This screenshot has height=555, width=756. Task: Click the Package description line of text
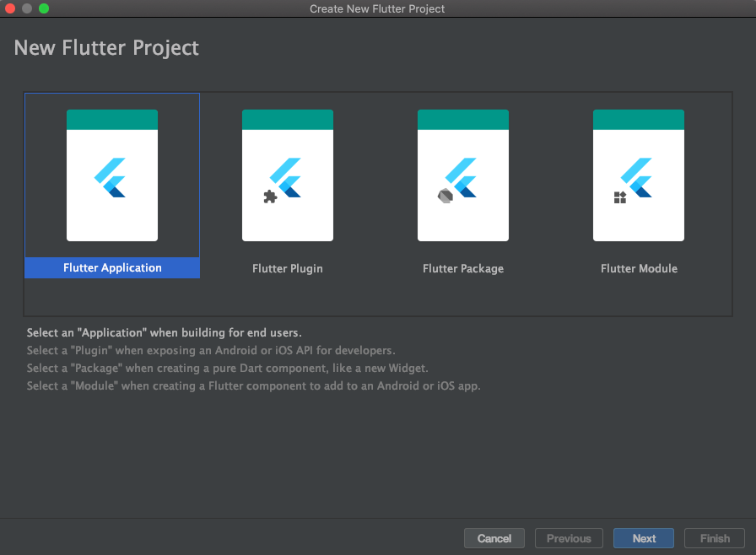[227, 368]
